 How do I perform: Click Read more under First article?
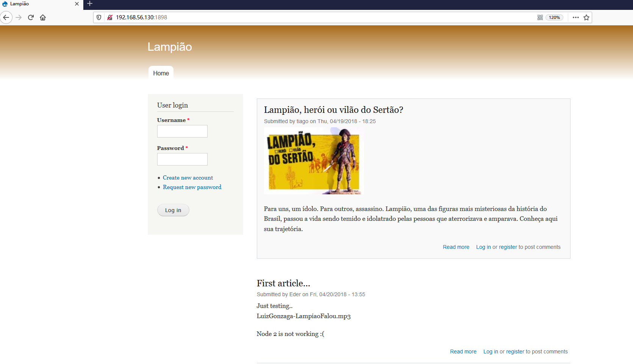tap(463, 352)
